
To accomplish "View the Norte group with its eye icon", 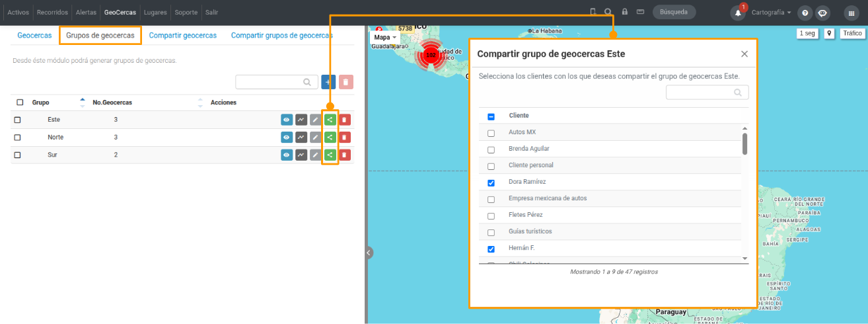I will point(287,137).
